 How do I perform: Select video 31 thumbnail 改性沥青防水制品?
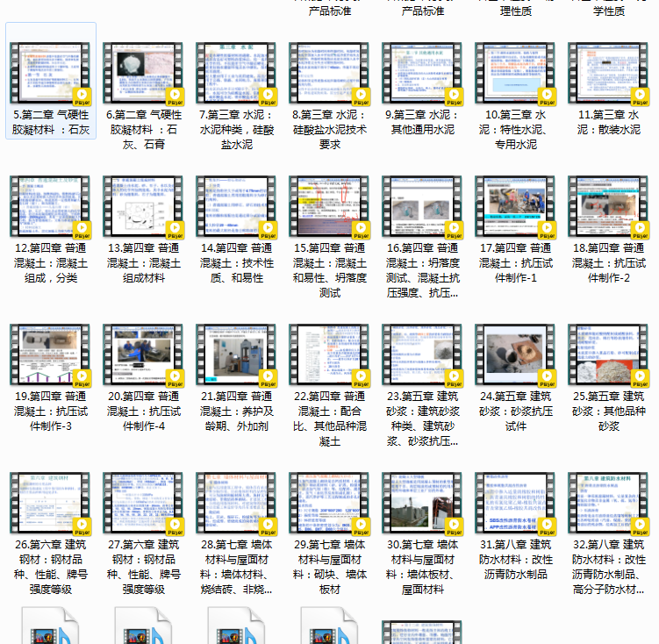(x=515, y=503)
